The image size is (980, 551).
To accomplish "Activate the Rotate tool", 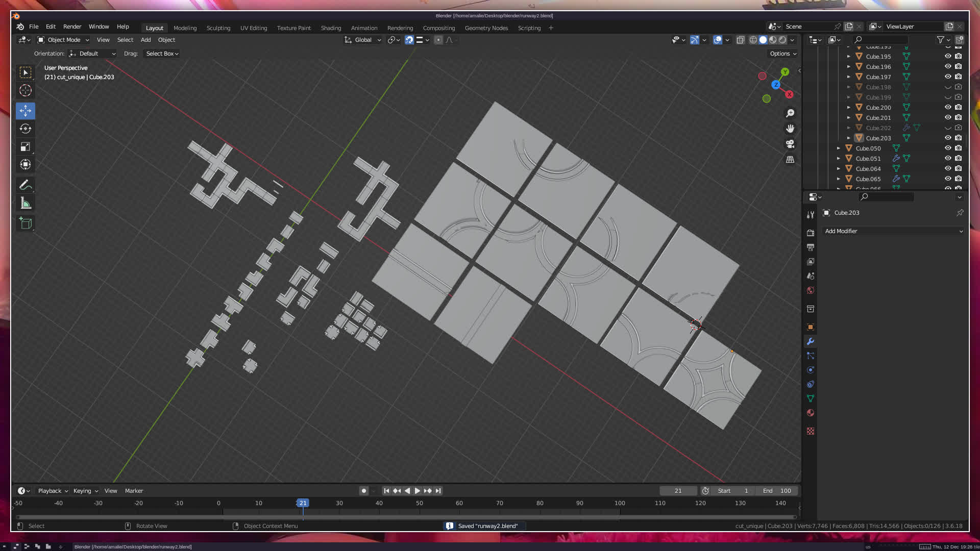I will pyautogui.click(x=26, y=129).
